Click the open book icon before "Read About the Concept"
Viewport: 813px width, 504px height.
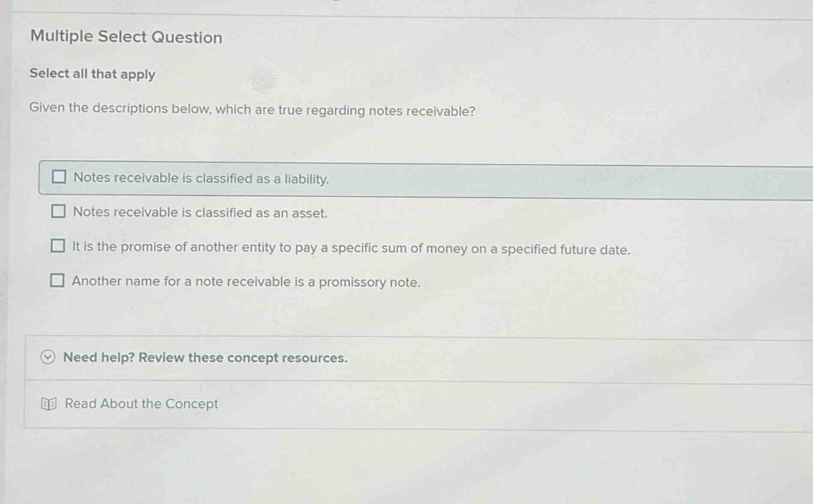coord(50,403)
